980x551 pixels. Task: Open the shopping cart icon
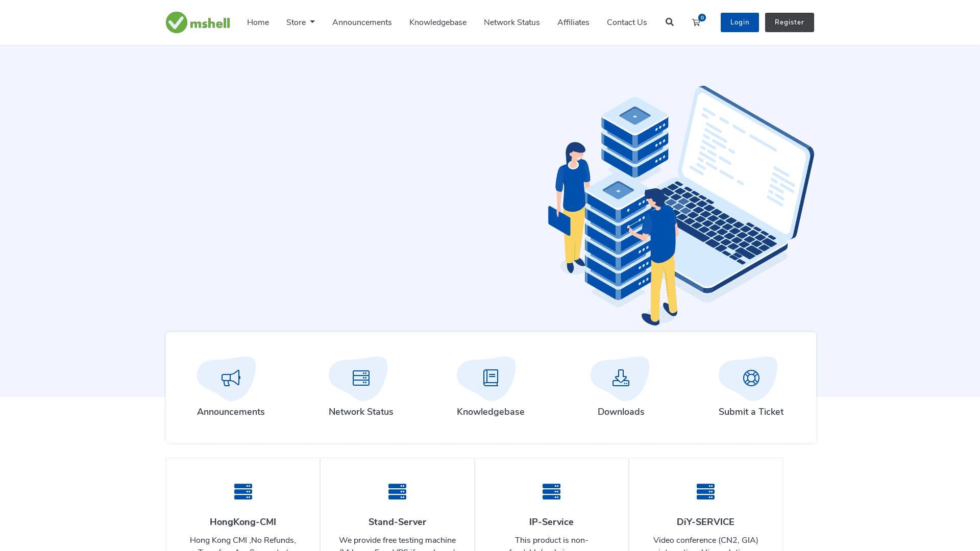(696, 22)
